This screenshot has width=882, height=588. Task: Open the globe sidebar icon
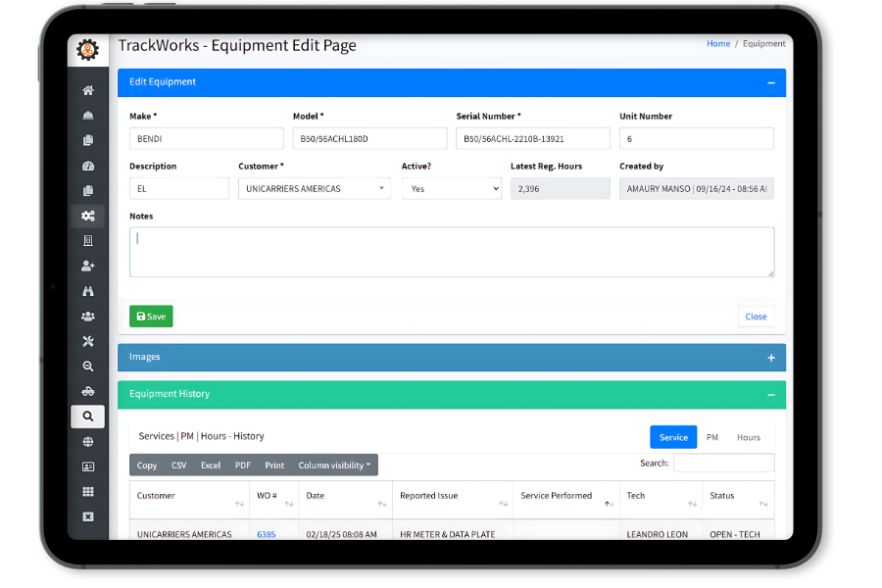88,442
